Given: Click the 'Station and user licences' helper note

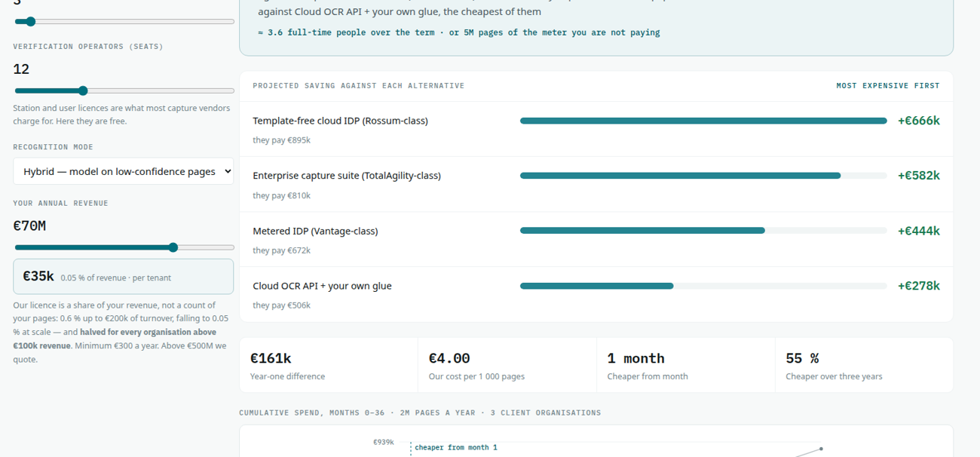Looking at the screenshot, I should point(121,115).
